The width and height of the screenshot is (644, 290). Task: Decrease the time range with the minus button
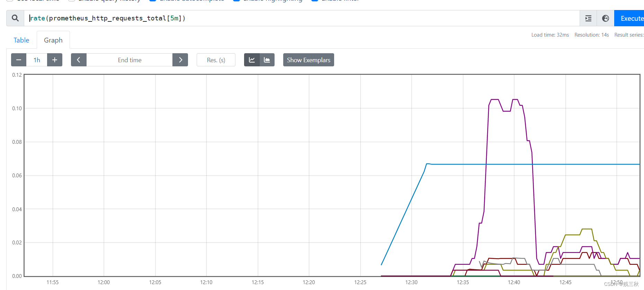click(x=19, y=60)
